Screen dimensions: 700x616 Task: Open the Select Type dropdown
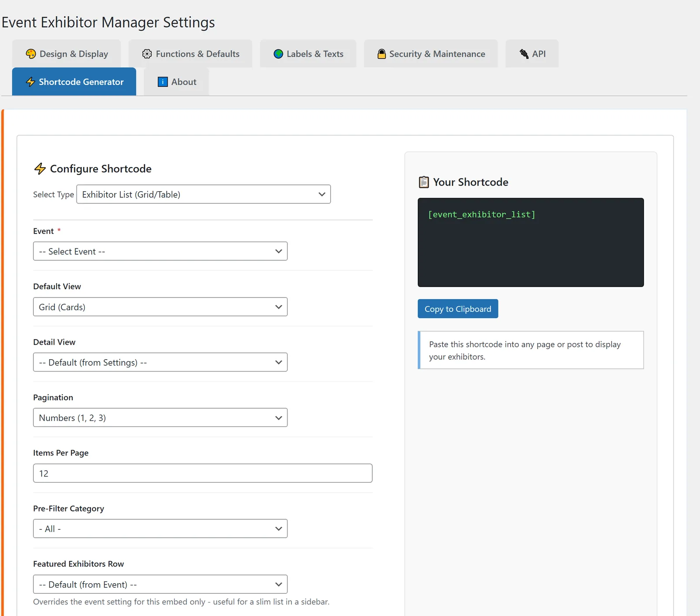click(x=203, y=194)
